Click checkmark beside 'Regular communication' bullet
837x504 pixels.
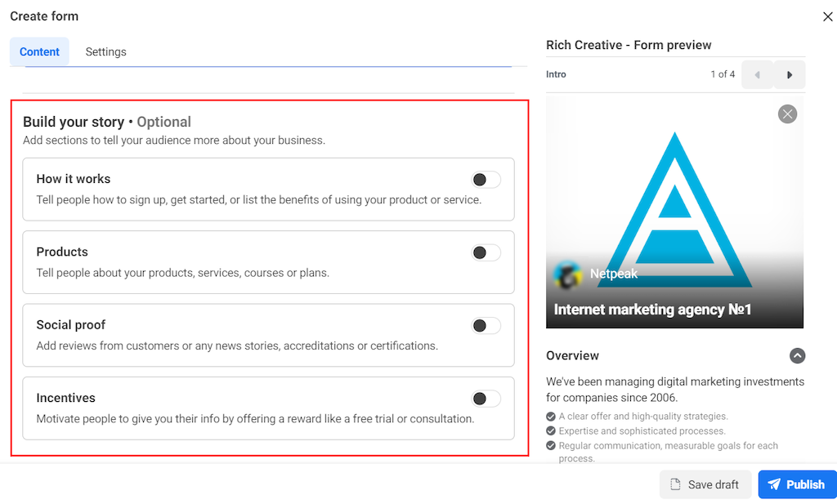click(551, 446)
